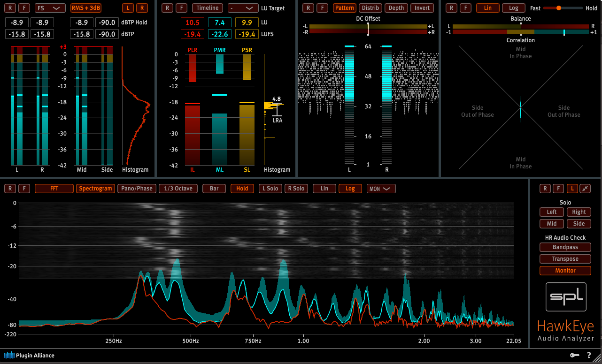Open the MON channel dropdown
The image size is (602, 364).
coord(381,189)
